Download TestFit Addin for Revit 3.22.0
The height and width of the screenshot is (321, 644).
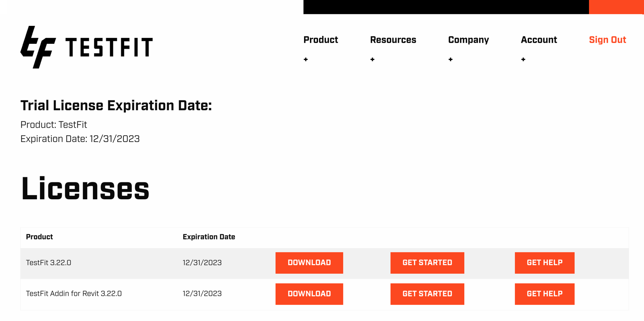click(x=309, y=294)
